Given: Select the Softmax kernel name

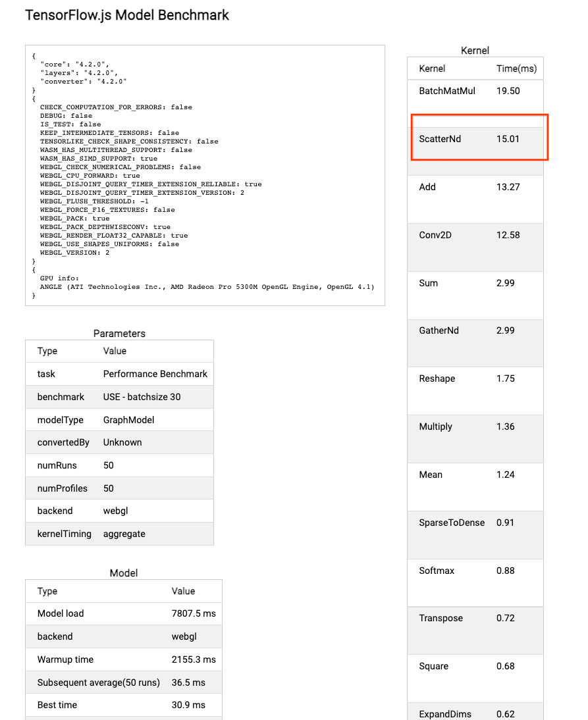Looking at the screenshot, I should click(437, 571).
